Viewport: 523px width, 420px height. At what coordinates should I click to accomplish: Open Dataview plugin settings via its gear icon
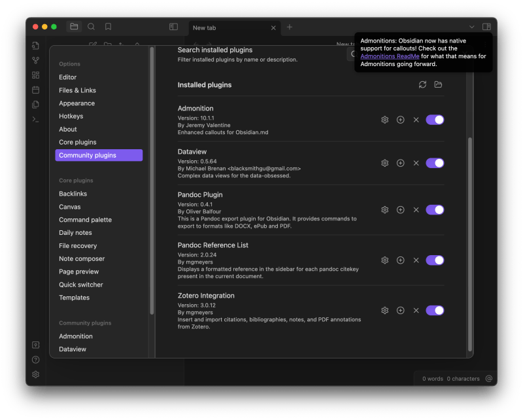click(384, 163)
